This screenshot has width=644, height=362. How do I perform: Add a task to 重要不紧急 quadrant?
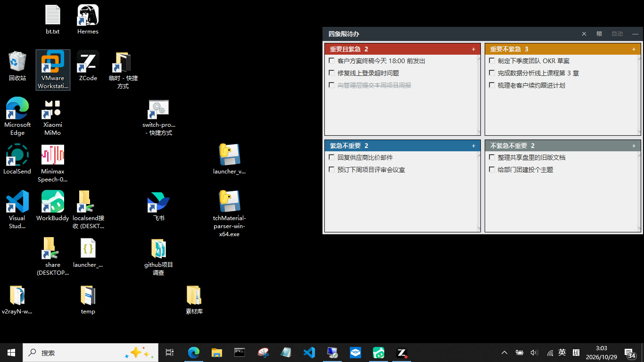pyautogui.click(x=634, y=49)
